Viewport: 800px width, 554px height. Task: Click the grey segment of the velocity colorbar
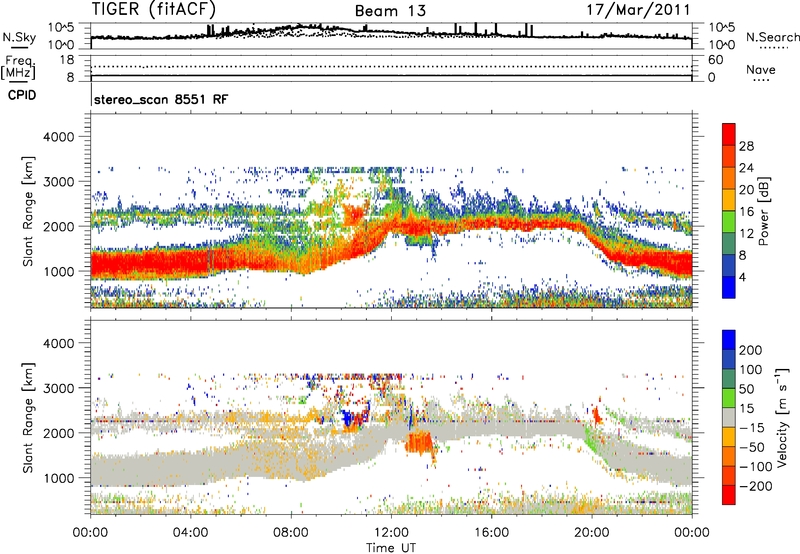(x=729, y=418)
